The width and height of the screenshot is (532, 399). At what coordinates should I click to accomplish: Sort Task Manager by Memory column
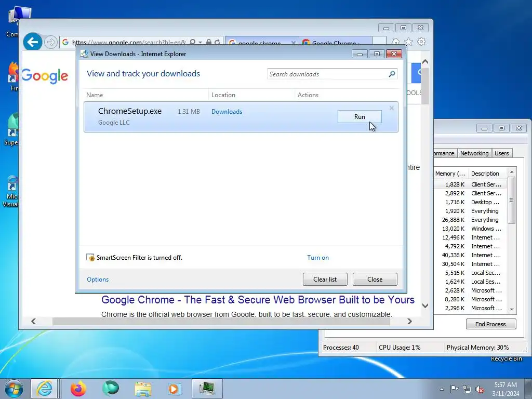click(450, 174)
